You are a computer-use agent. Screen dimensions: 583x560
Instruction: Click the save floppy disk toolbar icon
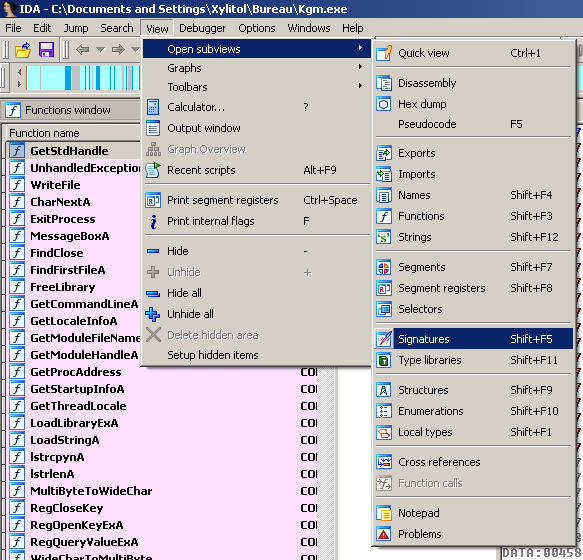pyautogui.click(x=46, y=49)
